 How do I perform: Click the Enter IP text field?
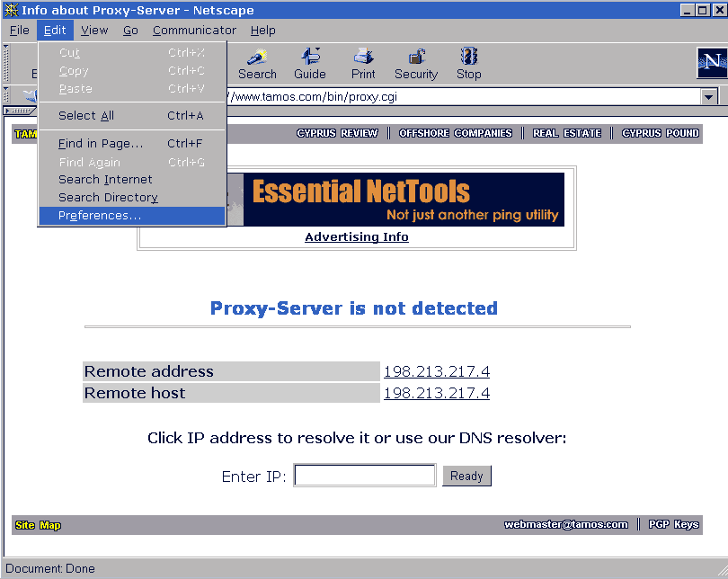pyautogui.click(x=365, y=476)
